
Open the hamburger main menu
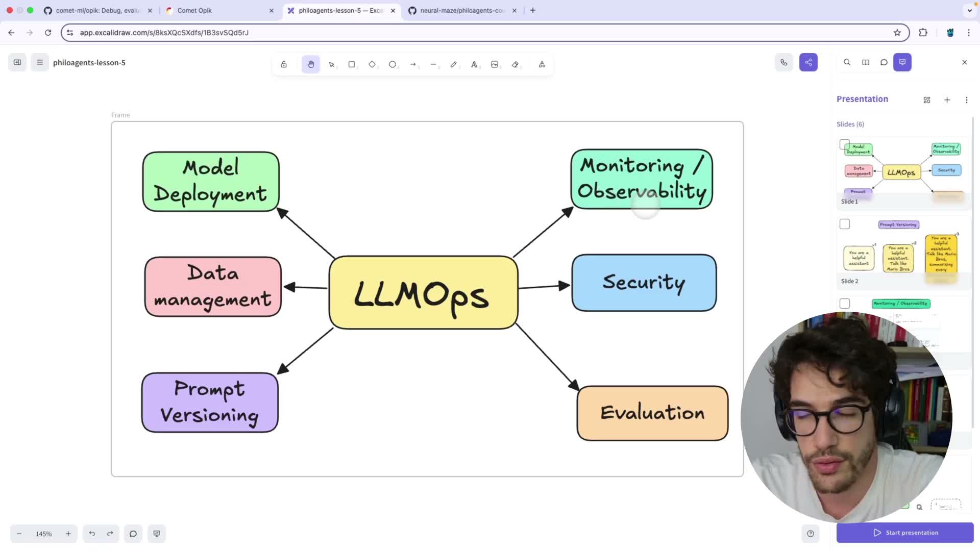coord(40,62)
